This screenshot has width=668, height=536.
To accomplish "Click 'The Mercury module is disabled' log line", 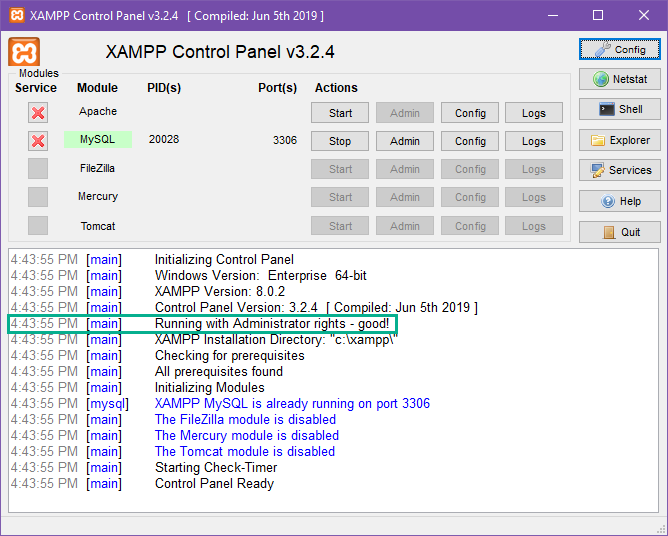I will (x=247, y=435).
